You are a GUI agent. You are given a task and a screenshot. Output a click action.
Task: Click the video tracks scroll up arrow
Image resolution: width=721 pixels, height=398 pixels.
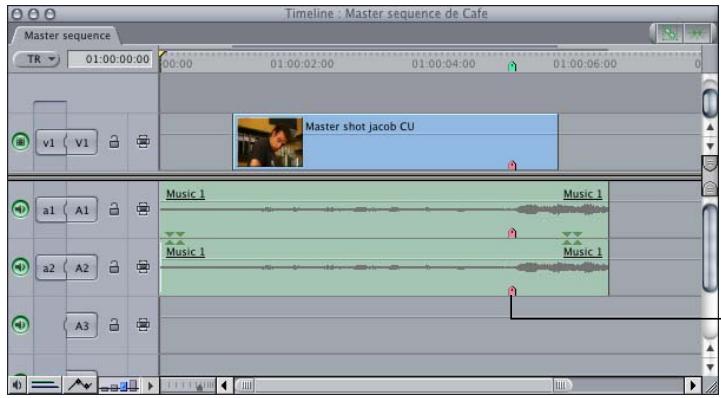click(710, 128)
